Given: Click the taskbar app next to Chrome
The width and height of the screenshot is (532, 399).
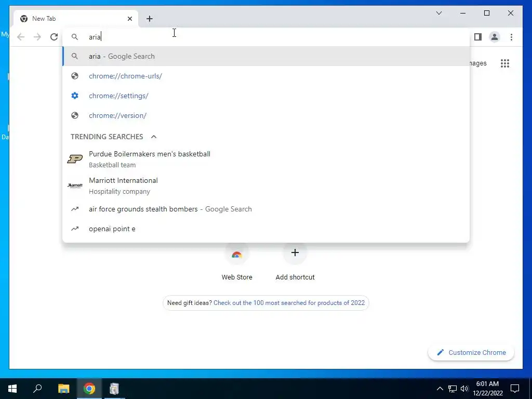Looking at the screenshot, I should [x=115, y=389].
